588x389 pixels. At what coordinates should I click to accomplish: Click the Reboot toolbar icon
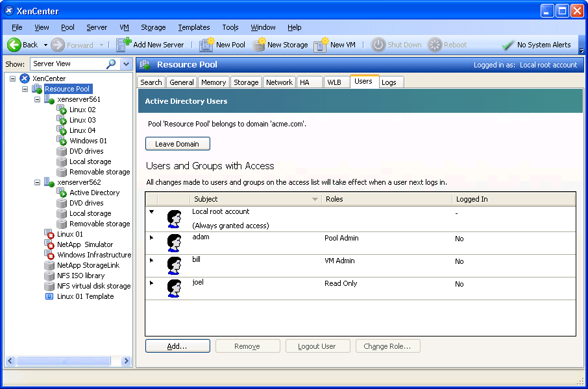coord(435,45)
